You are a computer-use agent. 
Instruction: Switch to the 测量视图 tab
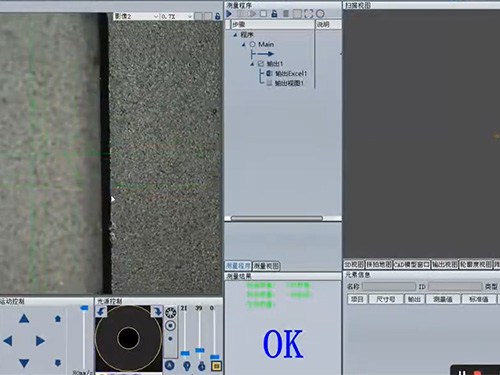click(266, 266)
